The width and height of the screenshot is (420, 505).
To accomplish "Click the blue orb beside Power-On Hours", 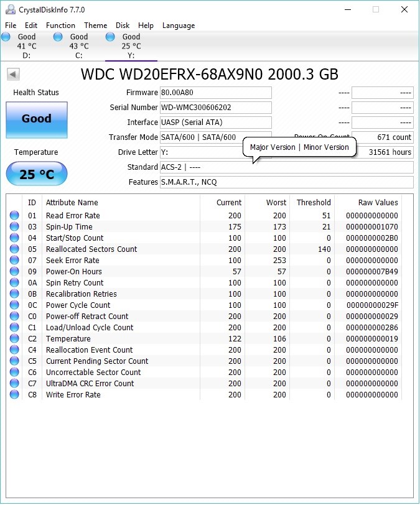I will click(14, 271).
